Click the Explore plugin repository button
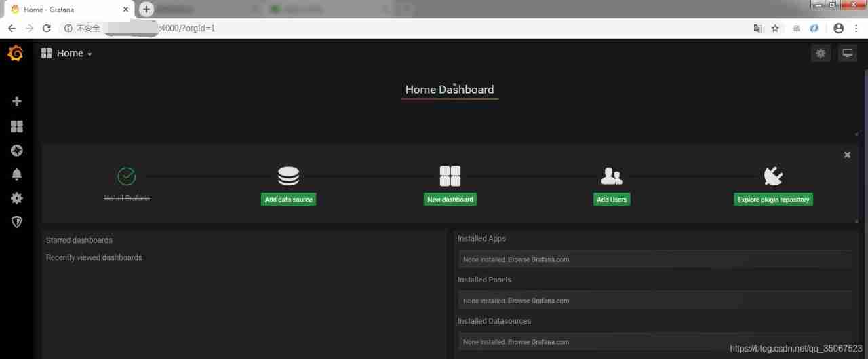868x359 pixels. pyautogui.click(x=773, y=200)
